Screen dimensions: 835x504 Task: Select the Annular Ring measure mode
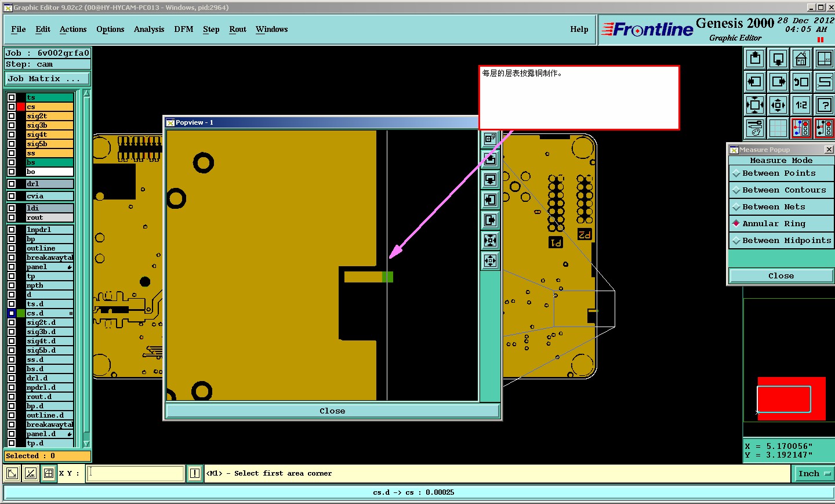[781, 224]
